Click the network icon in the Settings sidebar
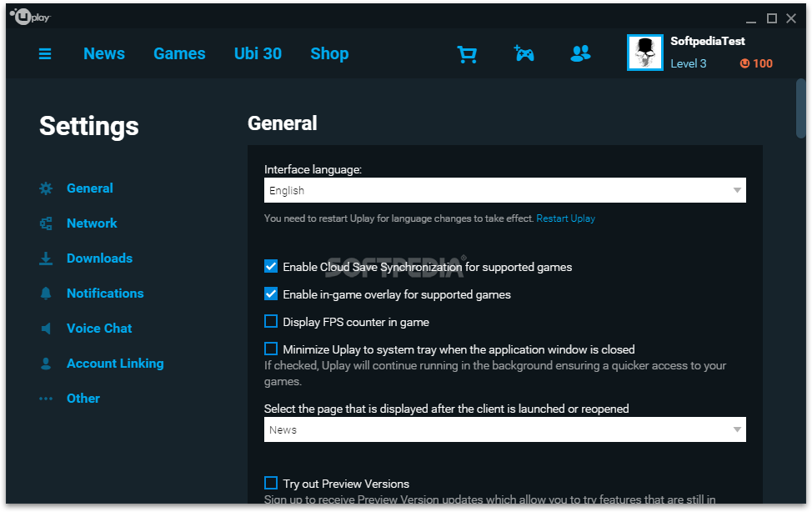This screenshot has height=512, width=812. [46, 223]
